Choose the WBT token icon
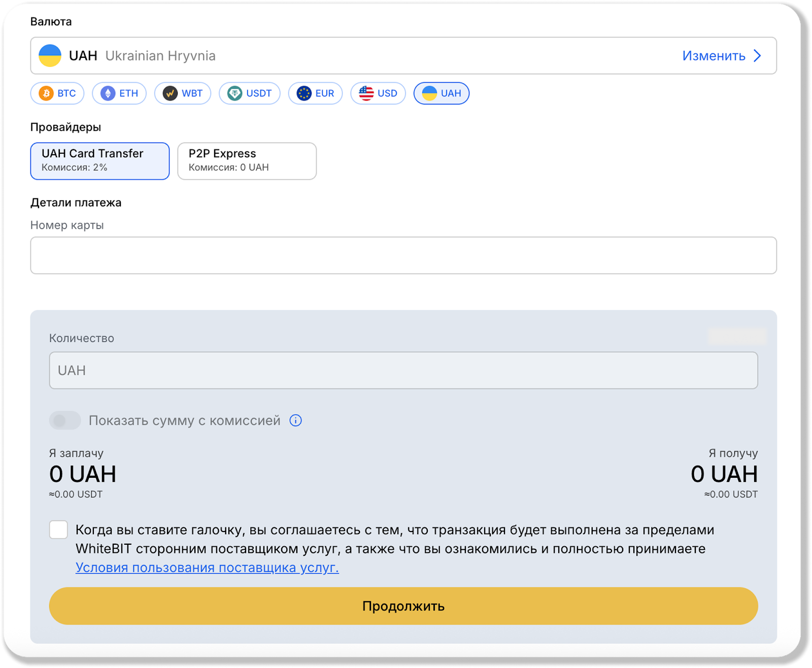Screen dimensions: 812x668 click(170, 93)
